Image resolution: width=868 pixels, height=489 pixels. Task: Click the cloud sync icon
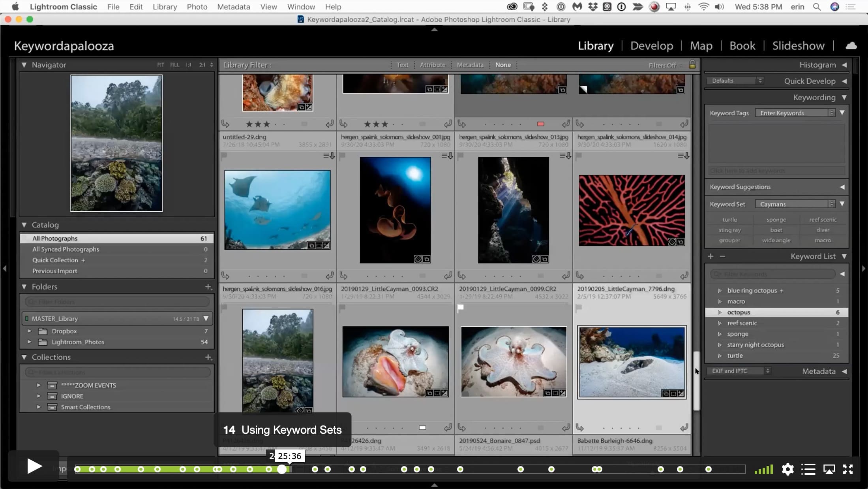point(851,46)
